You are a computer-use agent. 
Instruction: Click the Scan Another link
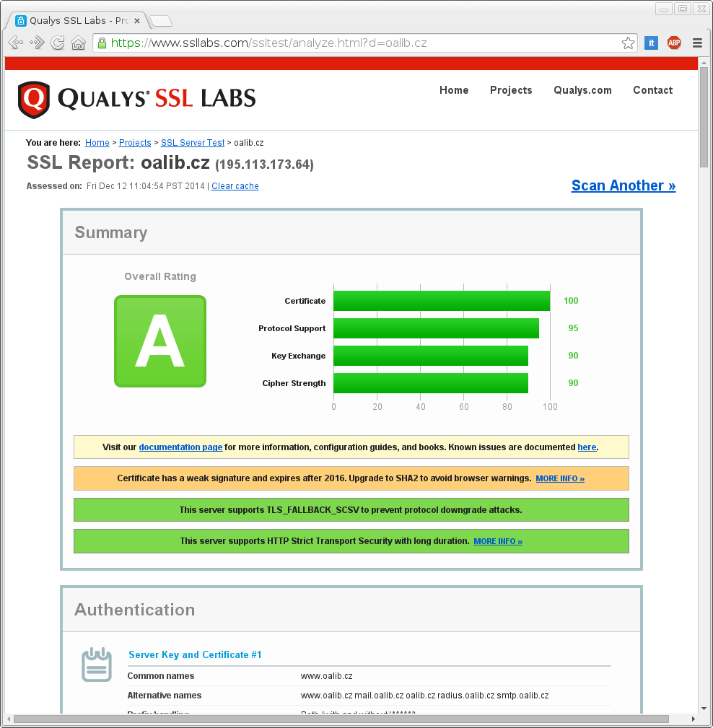tap(624, 185)
